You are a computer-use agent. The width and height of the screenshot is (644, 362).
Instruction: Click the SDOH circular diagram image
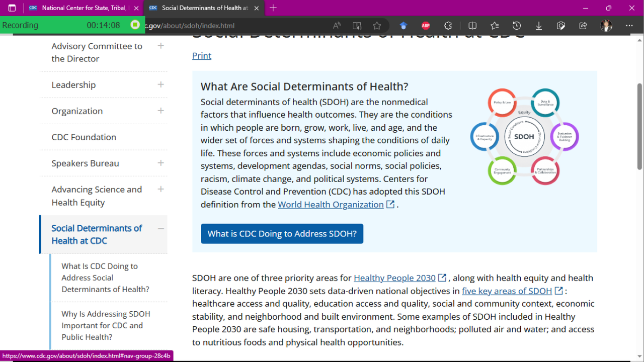(x=524, y=137)
